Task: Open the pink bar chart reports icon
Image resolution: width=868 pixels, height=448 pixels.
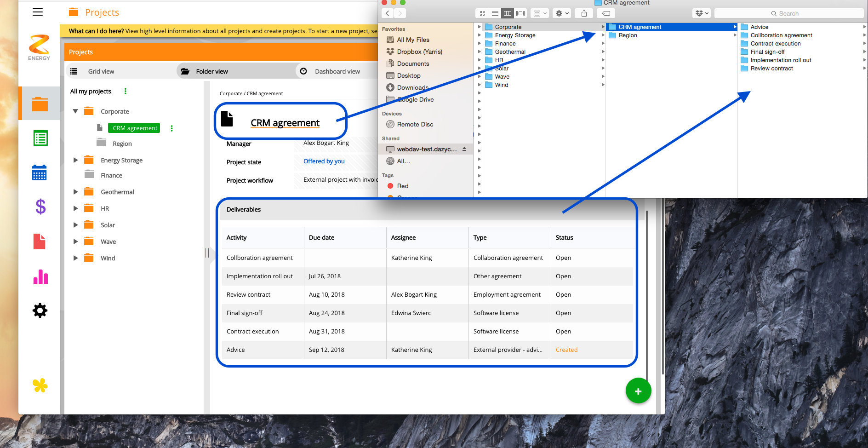Action: tap(40, 276)
